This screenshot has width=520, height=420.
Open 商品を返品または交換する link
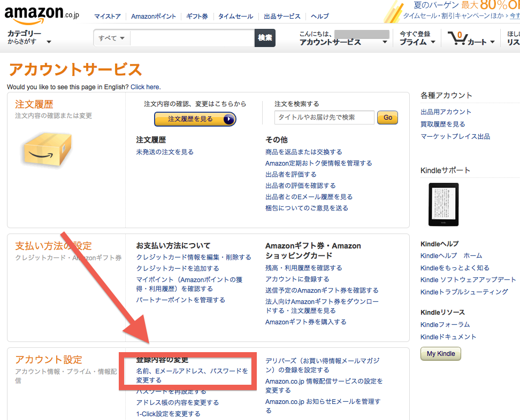304,152
